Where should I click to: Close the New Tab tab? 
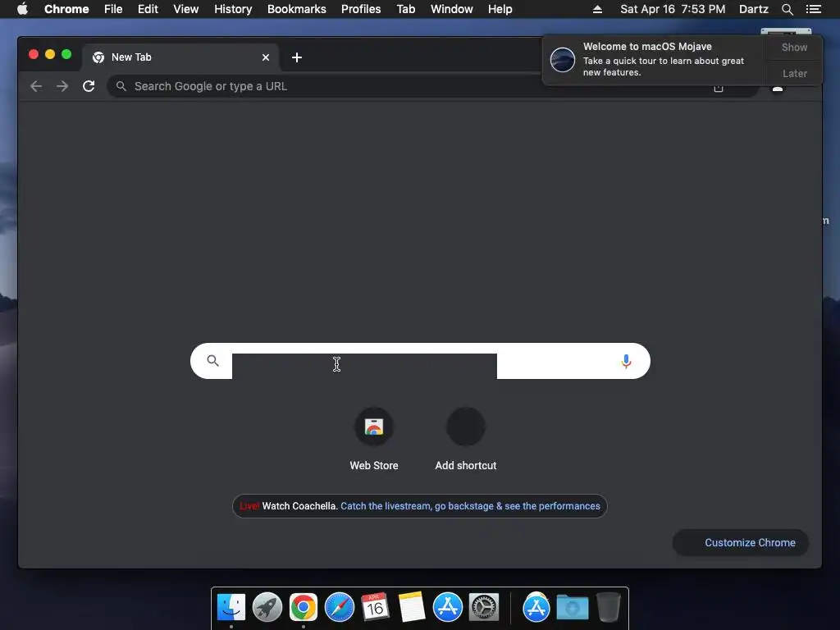tap(266, 57)
